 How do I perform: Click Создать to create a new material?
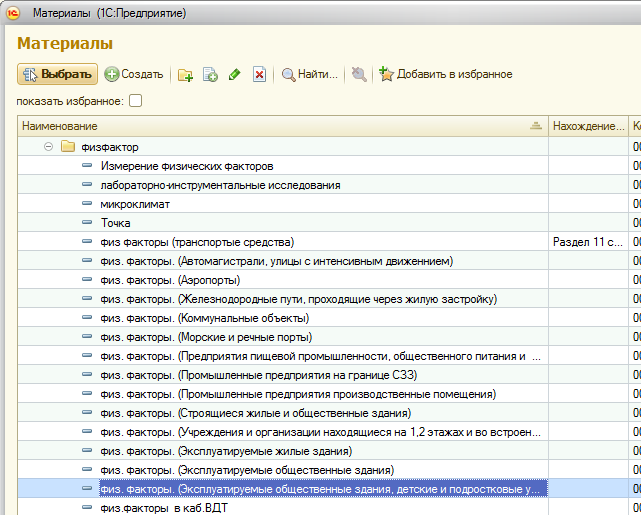pyautogui.click(x=133, y=74)
